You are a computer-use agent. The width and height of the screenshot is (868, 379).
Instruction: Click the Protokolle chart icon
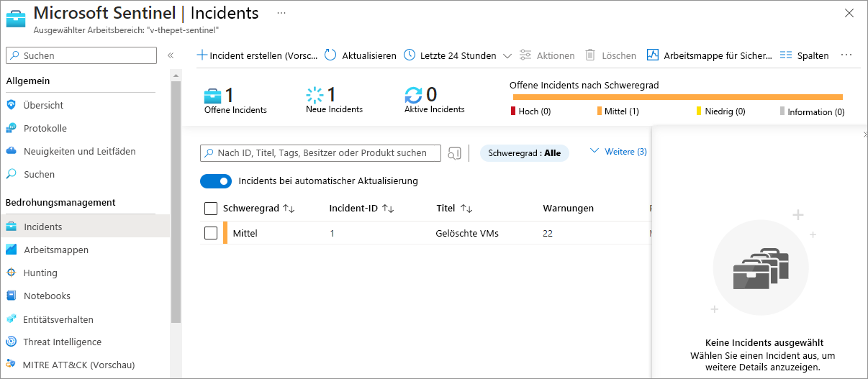11,128
